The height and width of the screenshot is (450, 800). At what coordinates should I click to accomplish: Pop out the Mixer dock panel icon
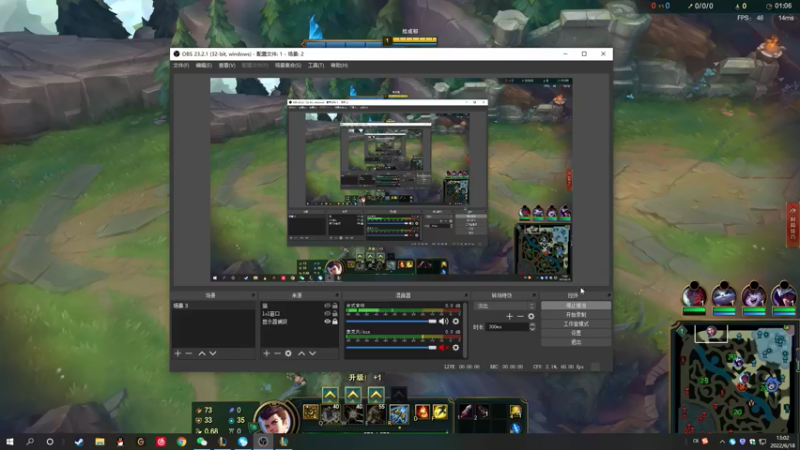(x=466, y=295)
